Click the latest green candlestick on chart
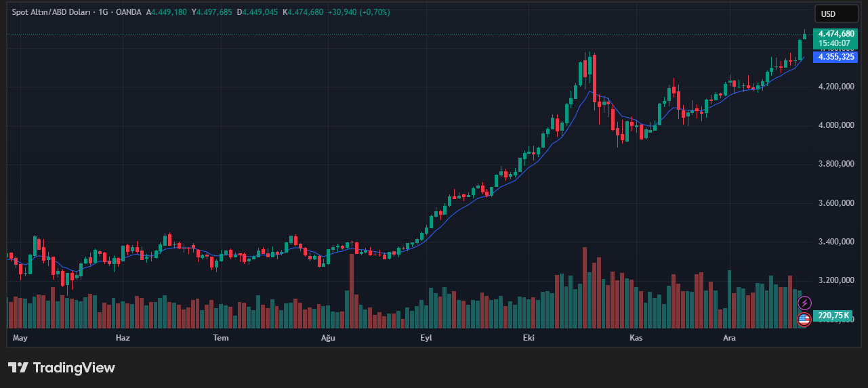Screen dimensions: 868x388 click(804, 36)
